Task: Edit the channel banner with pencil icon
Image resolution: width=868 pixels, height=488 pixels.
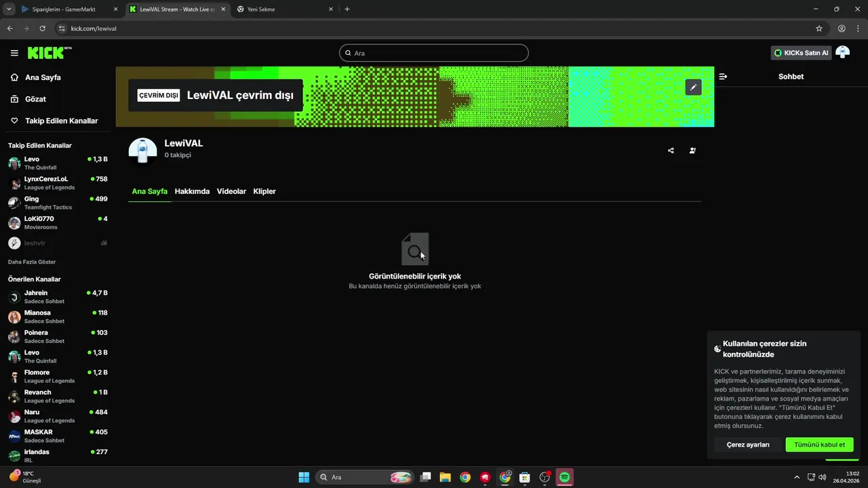Action: tap(693, 87)
